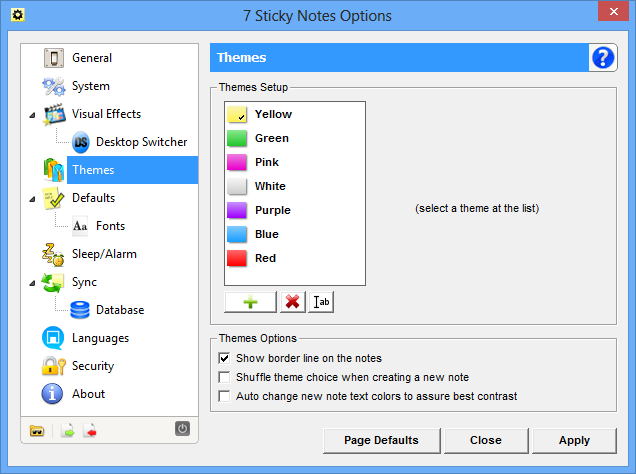Open the Security page
Image resolution: width=636 pixels, height=474 pixels.
point(93,366)
